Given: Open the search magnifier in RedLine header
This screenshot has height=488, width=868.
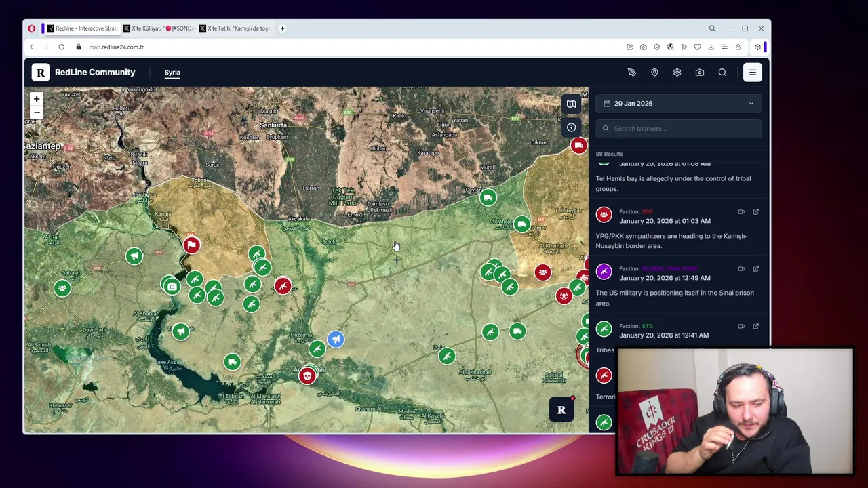Looking at the screenshot, I should click(722, 73).
